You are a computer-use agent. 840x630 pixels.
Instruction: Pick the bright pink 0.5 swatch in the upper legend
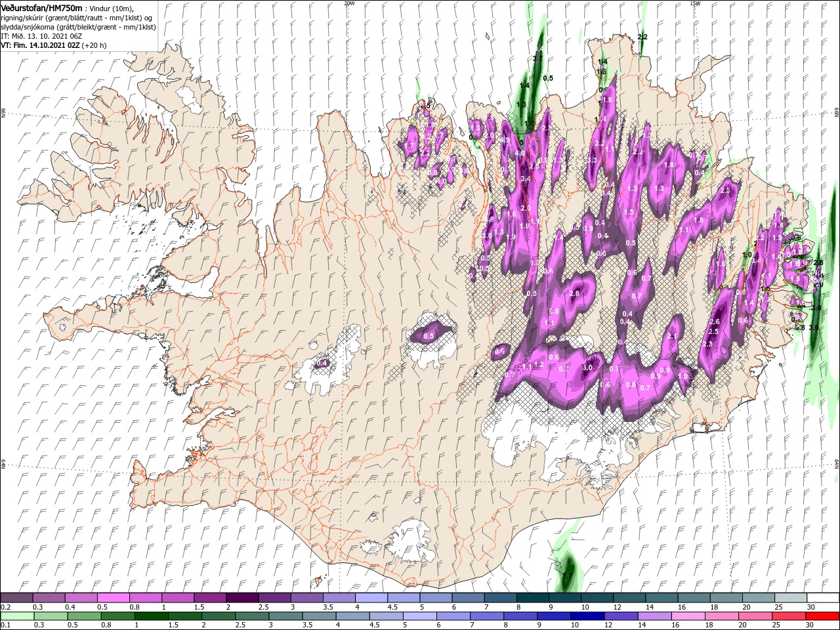(x=113, y=598)
